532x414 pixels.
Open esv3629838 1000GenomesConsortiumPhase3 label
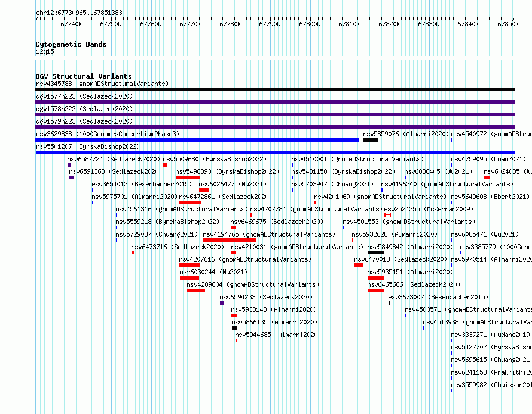[108, 134]
